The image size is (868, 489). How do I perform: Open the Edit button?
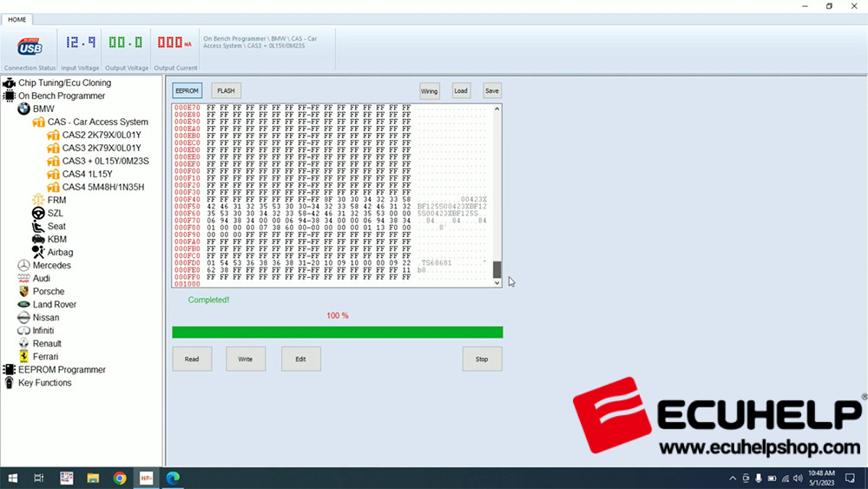tap(300, 359)
